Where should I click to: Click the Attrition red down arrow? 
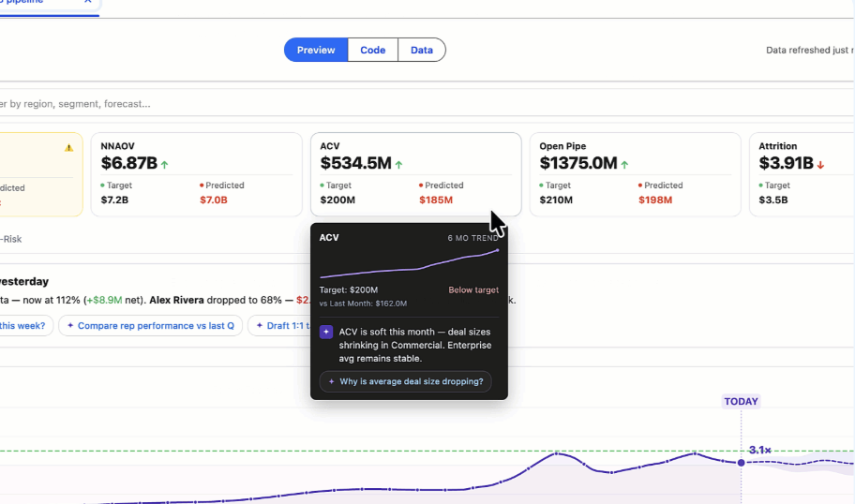click(820, 165)
